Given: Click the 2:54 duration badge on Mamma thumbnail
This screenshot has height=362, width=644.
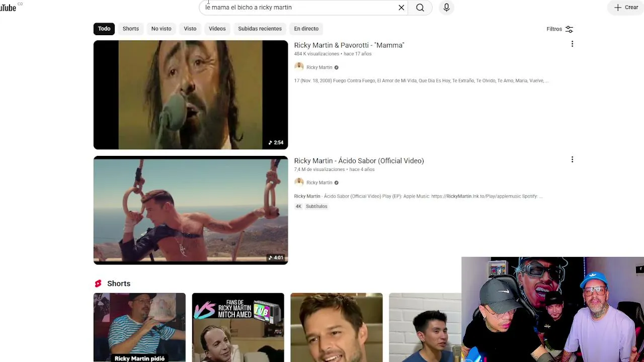Looking at the screenshot, I should (276, 143).
